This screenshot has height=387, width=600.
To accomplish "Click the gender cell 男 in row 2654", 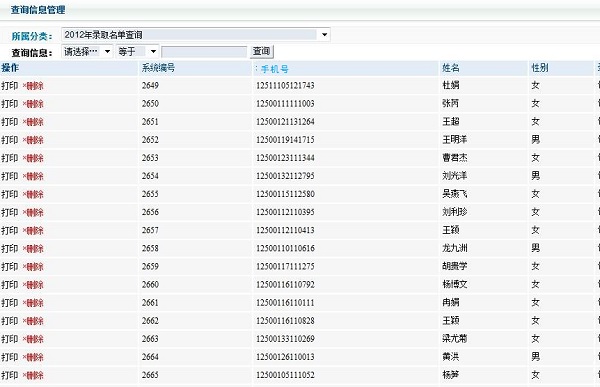I will click(535, 176).
